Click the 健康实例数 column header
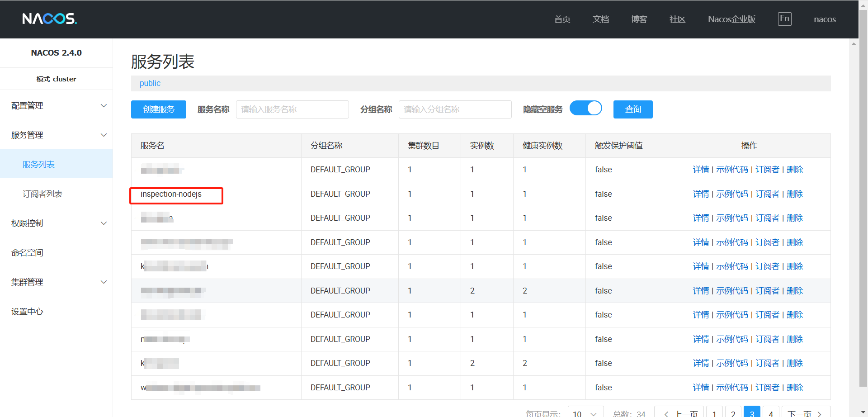The width and height of the screenshot is (868, 417). pos(542,146)
